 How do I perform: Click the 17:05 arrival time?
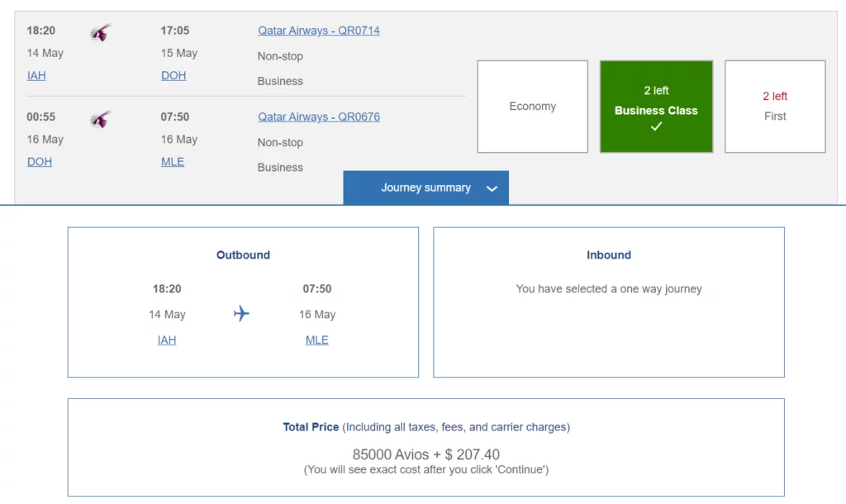175,31
